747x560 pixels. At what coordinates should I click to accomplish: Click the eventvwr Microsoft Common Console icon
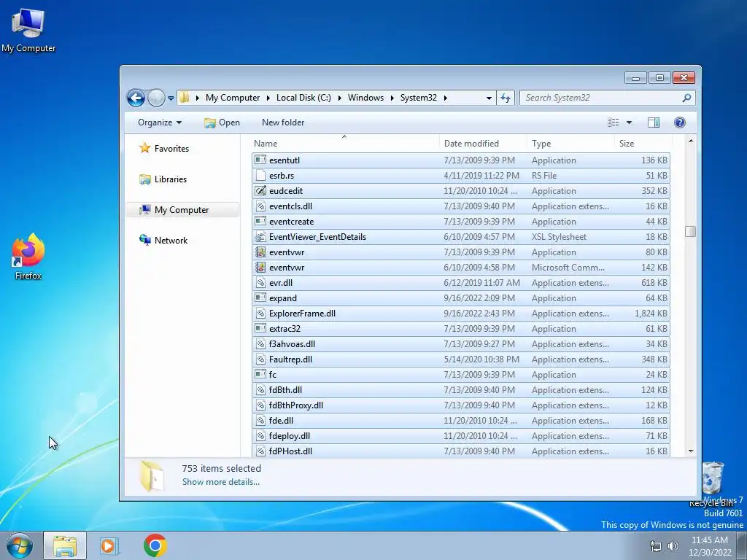tap(260, 267)
